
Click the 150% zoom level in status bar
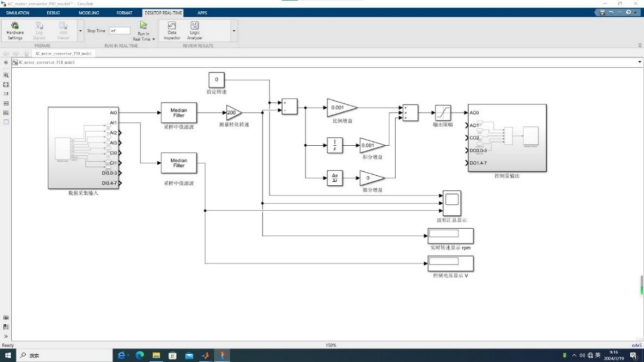[330, 345]
